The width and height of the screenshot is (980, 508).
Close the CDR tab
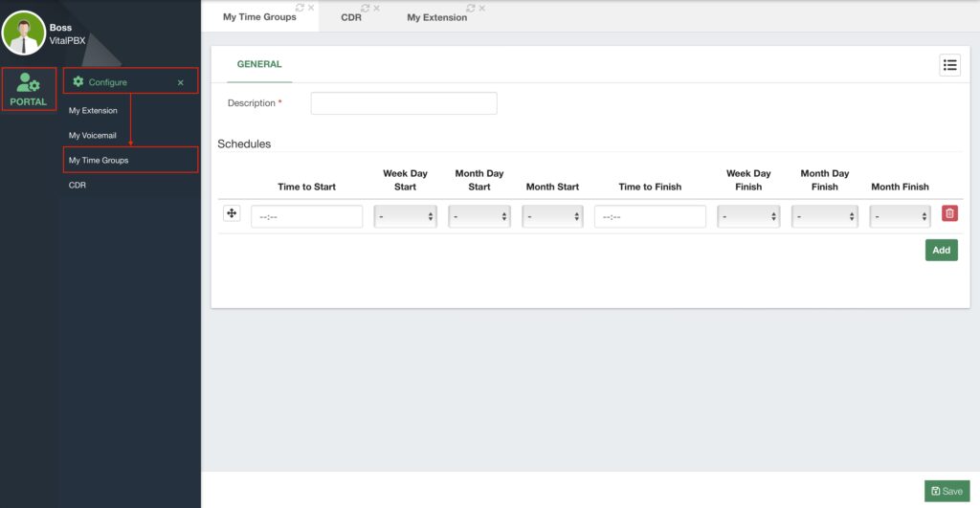376,9
